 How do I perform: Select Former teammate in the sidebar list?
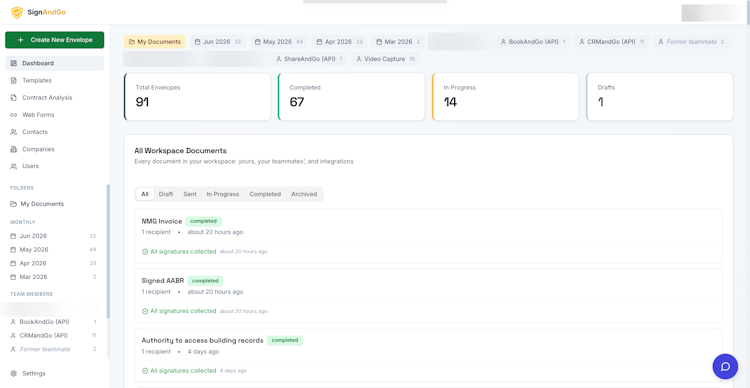tap(54, 349)
